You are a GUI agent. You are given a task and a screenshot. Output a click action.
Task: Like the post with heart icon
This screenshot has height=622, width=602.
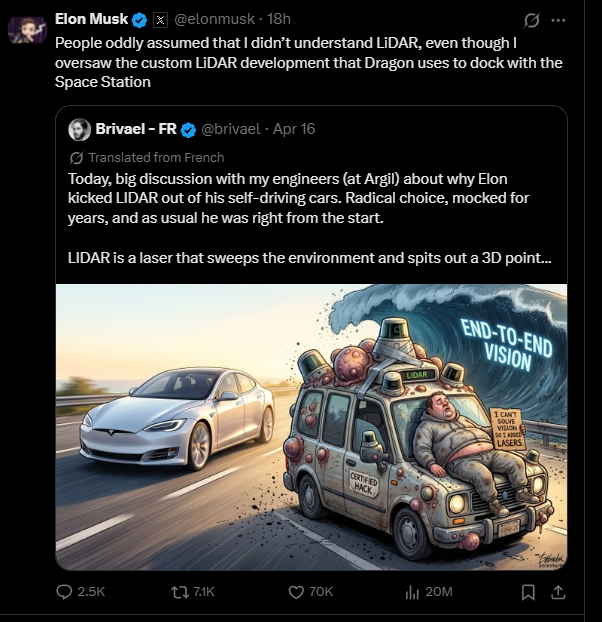[295, 592]
